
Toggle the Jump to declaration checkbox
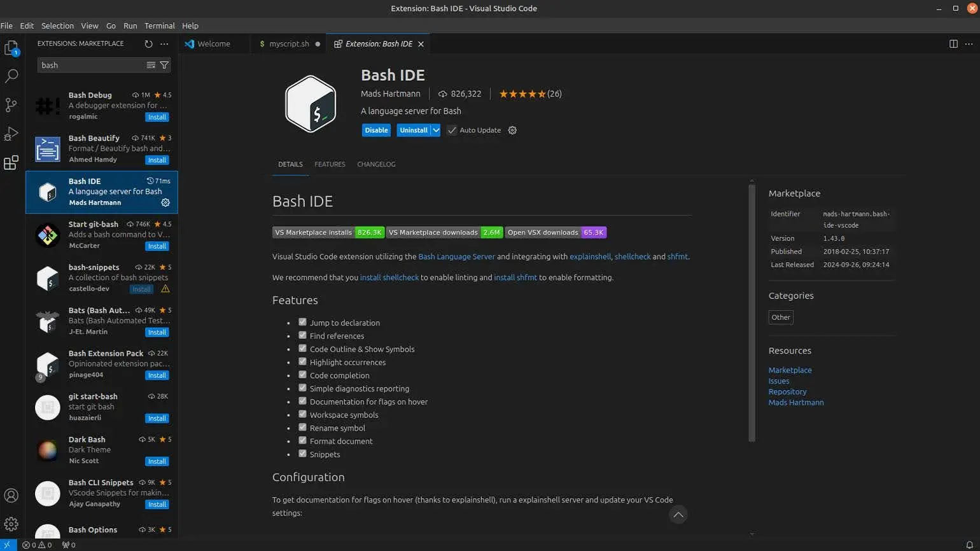click(x=302, y=323)
